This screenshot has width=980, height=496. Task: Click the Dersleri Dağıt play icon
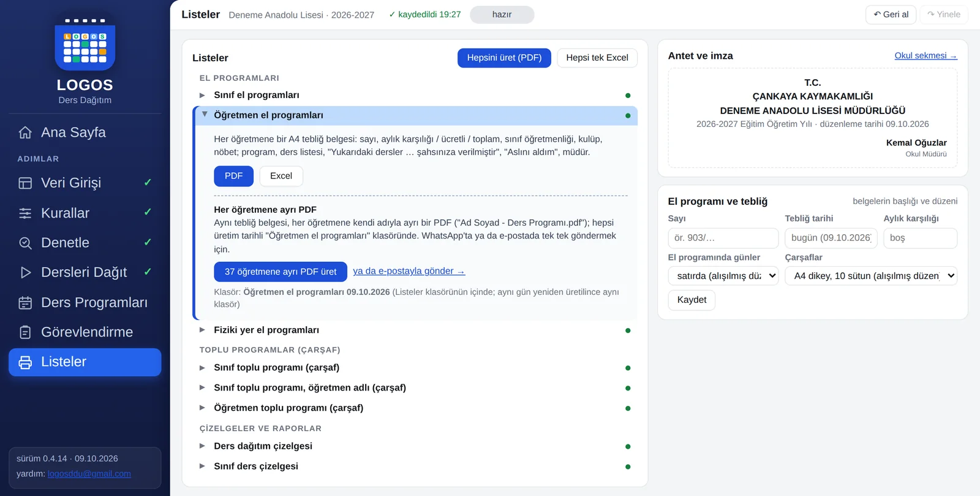(x=25, y=272)
